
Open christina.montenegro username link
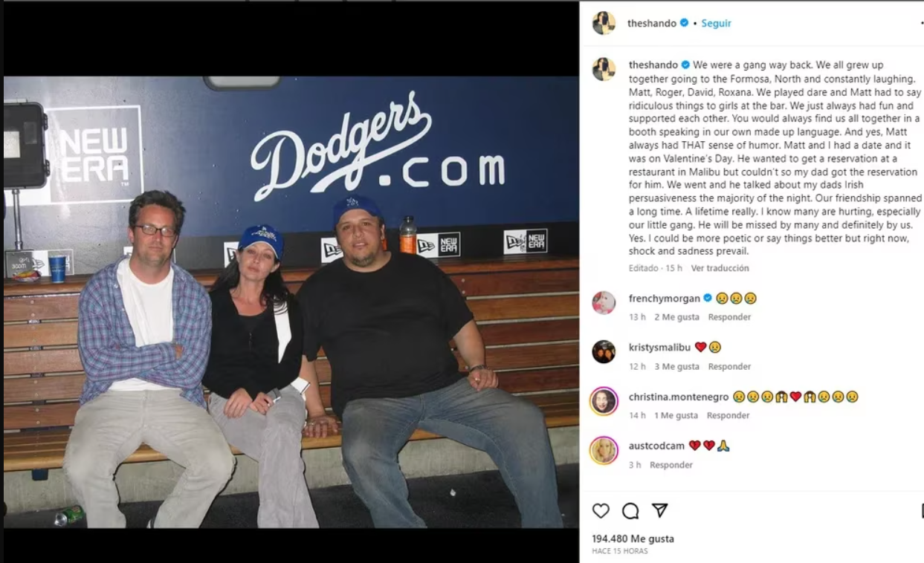coord(679,397)
